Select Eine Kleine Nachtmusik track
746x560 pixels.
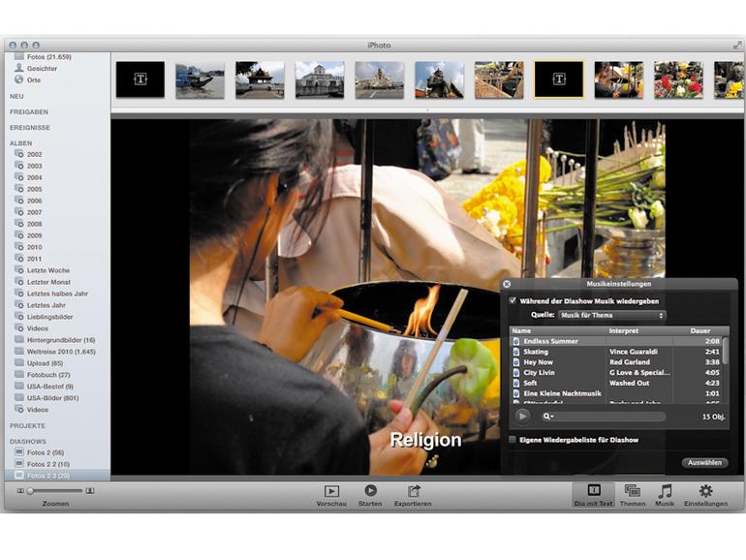pos(615,393)
